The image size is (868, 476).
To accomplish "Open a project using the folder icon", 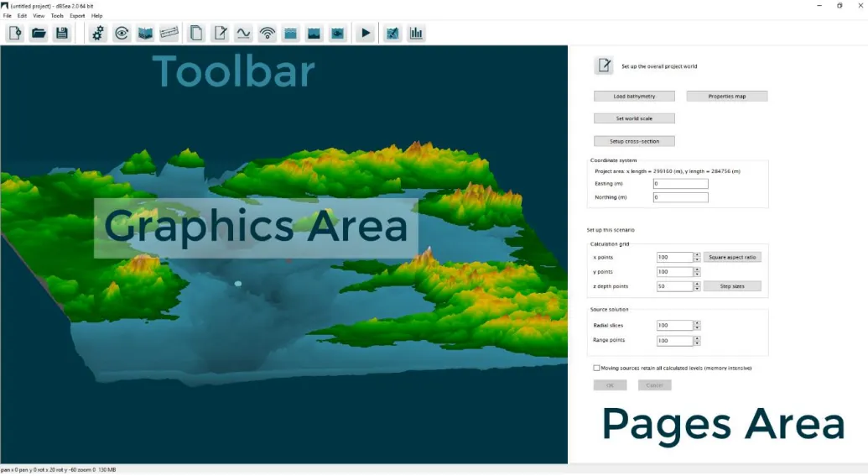I will click(x=39, y=34).
